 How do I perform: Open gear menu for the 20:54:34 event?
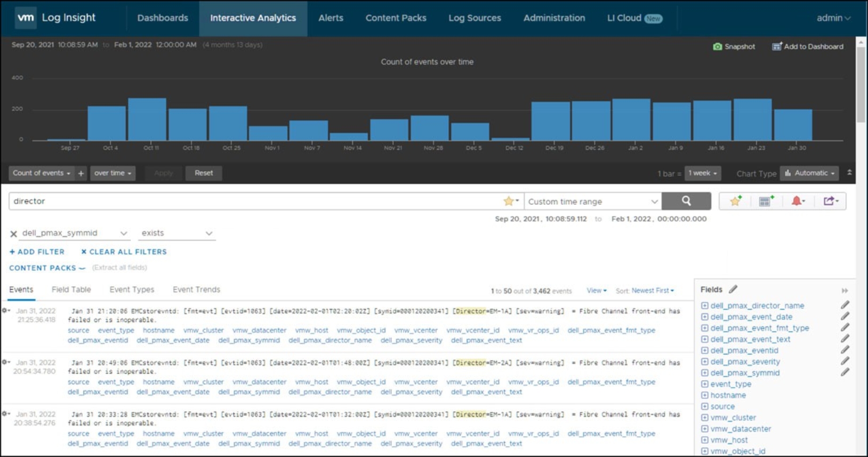click(6, 362)
